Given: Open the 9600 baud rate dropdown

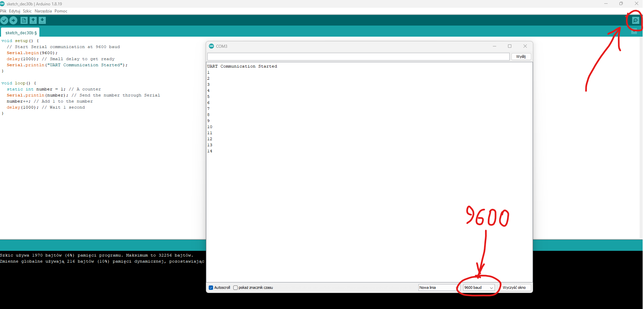Looking at the screenshot, I should coord(479,287).
